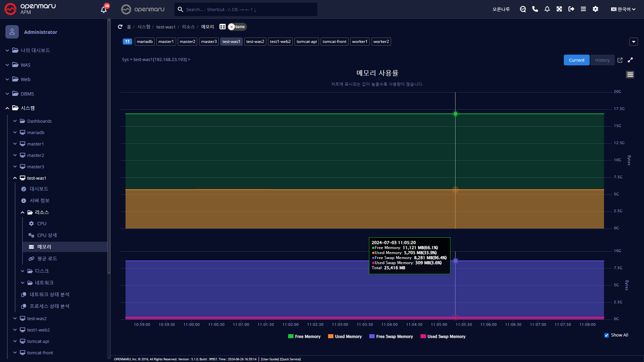Open the settings gear in the top bar
This screenshot has height=362, width=644.
pyautogui.click(x=595, y=9)
